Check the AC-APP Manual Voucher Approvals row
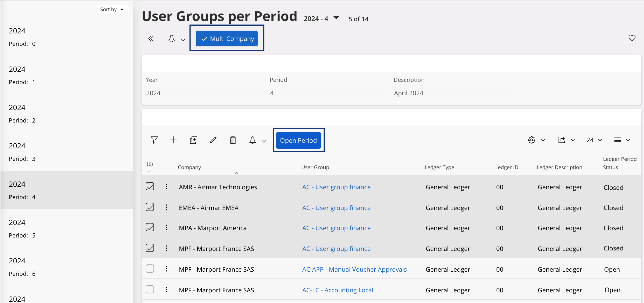 pyautogui.click(x=150, y=269)
